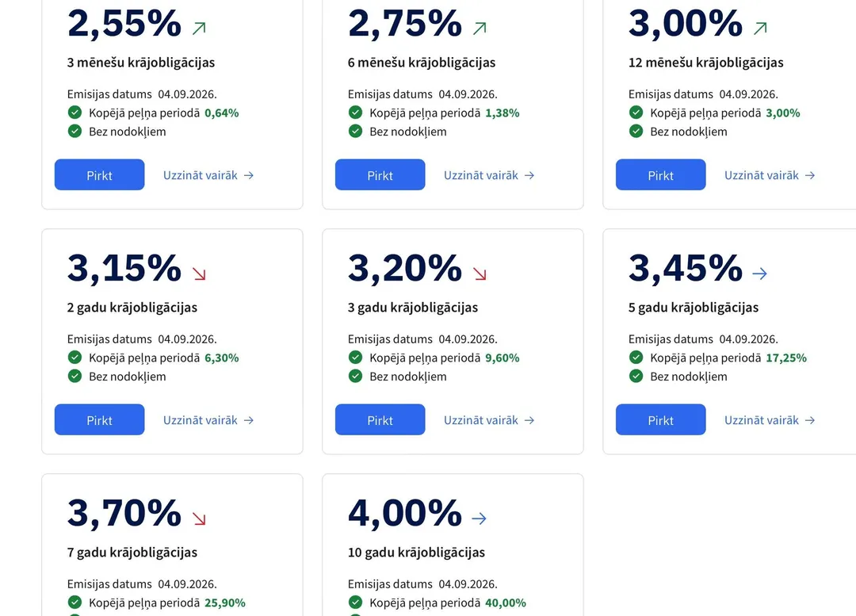Buy the 6 mēnešu krājobligācijas

pos(380,174)
